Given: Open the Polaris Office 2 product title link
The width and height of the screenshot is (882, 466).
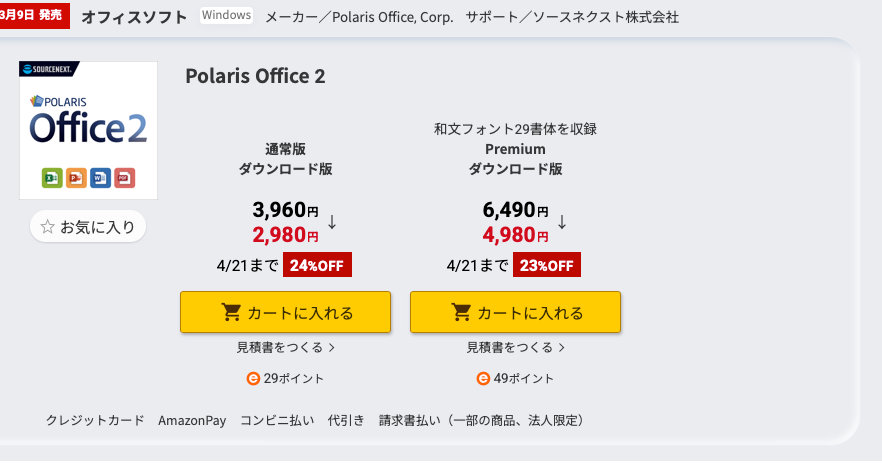Looking at the screenshot, I should (255, 76).
